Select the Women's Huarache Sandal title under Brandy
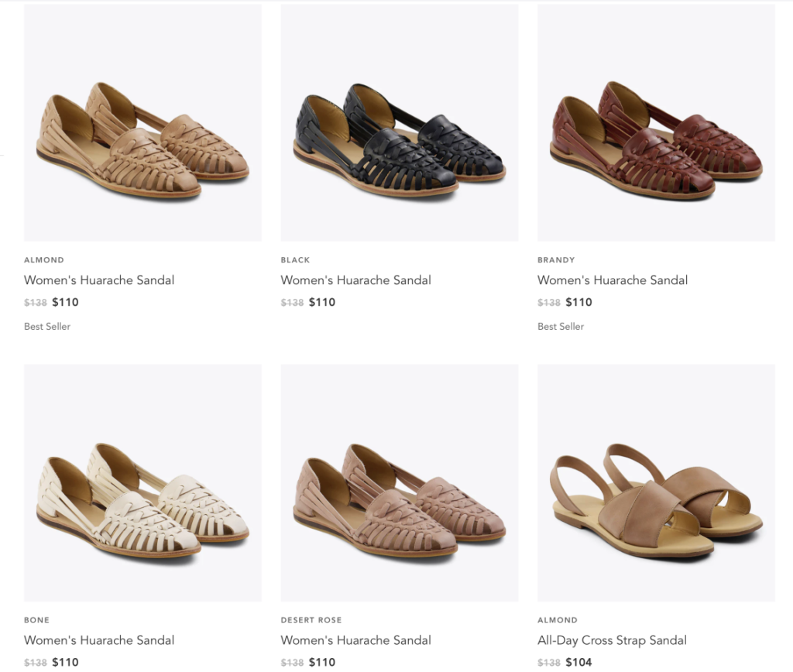The width and height of the screenshot is (793, 672). (x=613, y=280)
